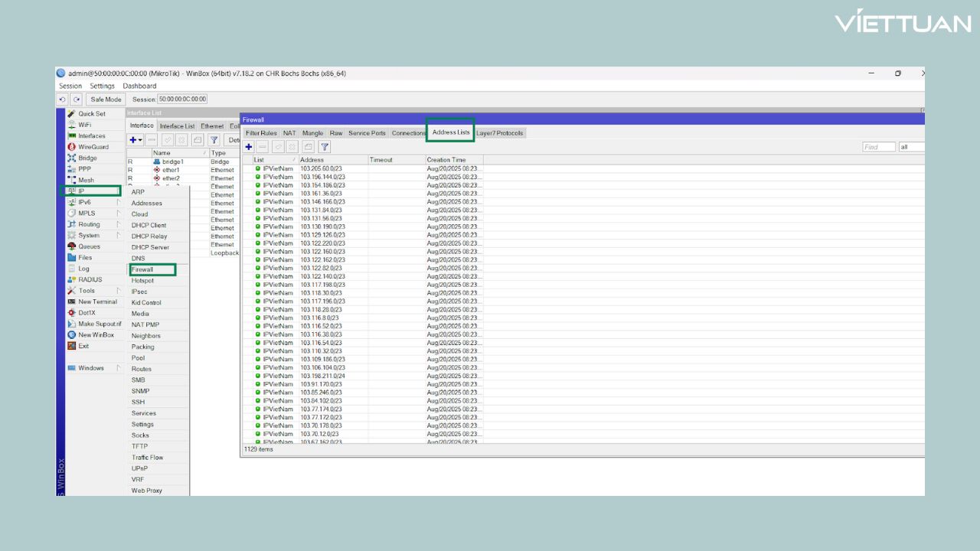Click the blue plus Add button in Firewall
Screen dimensions: 980x551
tap(249, 146)
